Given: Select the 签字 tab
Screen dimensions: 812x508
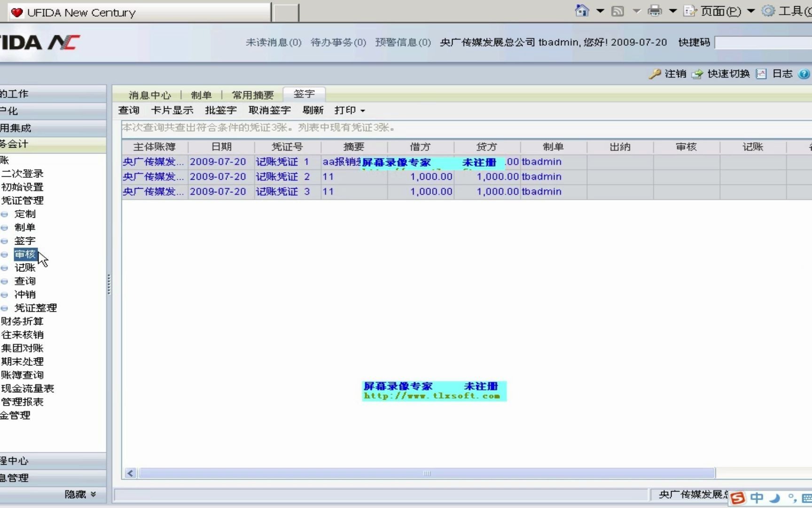Looking at the screenshot, I should pos(304,94).
